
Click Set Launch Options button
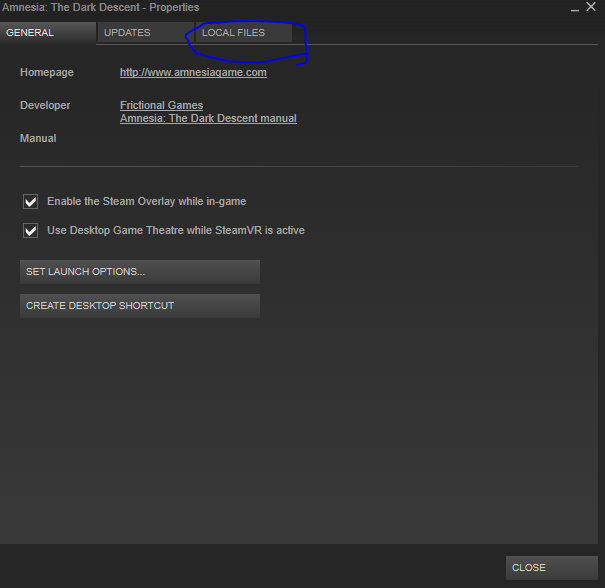[140, 272]
